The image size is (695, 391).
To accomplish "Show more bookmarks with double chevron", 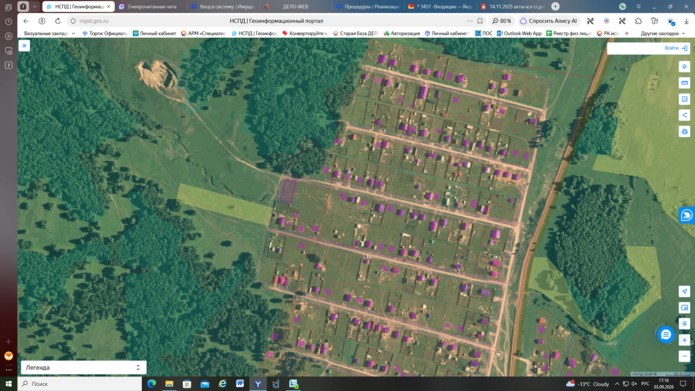I will click(627, 33).
